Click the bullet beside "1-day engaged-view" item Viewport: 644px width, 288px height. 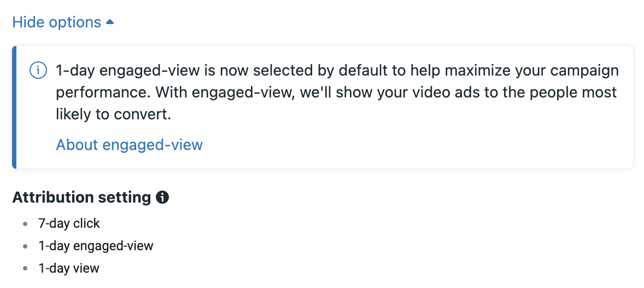click(26, 246)
